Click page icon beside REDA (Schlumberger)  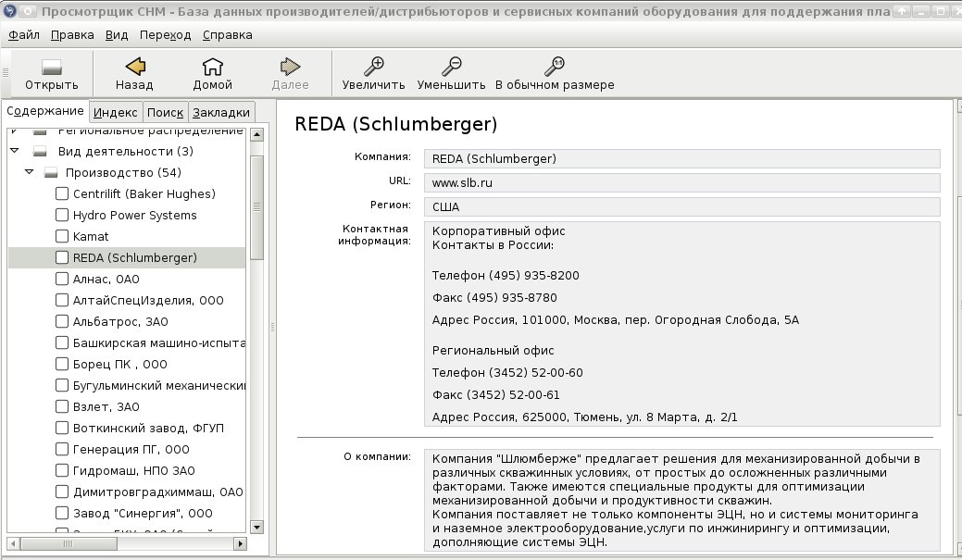click(62, 257)
